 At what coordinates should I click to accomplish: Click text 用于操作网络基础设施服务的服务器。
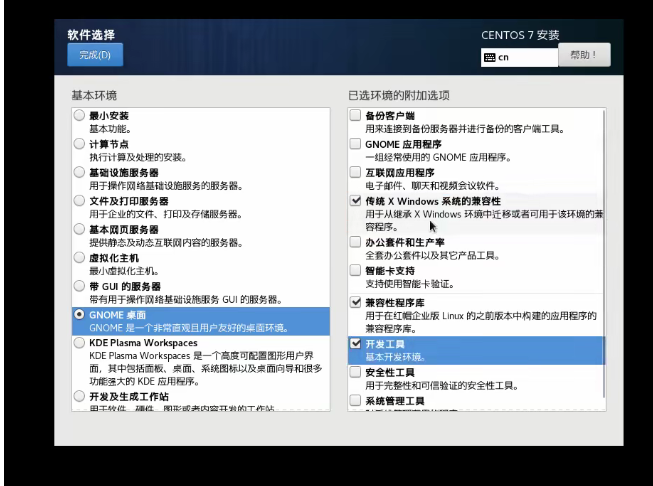pos(166,186)
